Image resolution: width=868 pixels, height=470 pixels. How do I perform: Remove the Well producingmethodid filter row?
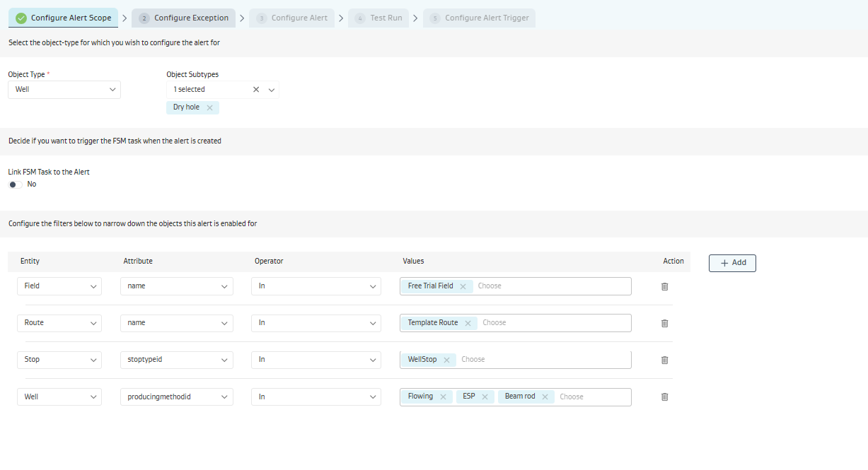point(664,396)
